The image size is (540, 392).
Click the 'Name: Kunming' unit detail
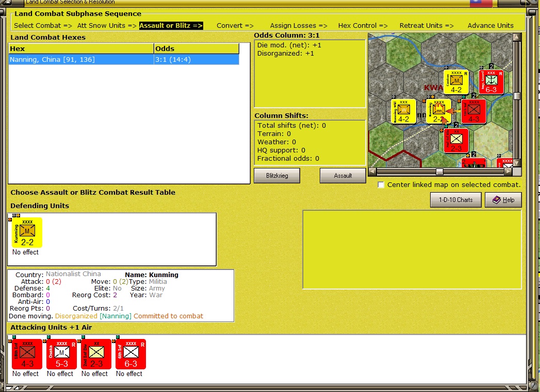click(152, 275)
